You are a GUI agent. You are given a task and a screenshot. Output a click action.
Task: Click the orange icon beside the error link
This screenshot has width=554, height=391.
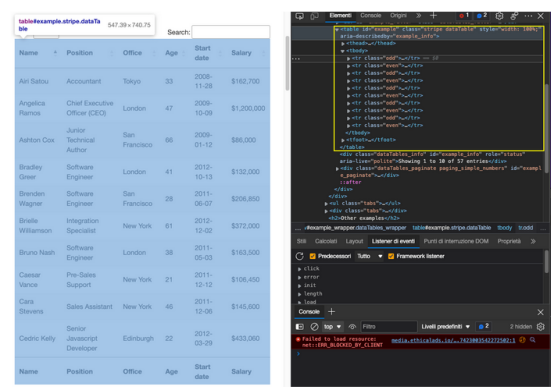523,340
